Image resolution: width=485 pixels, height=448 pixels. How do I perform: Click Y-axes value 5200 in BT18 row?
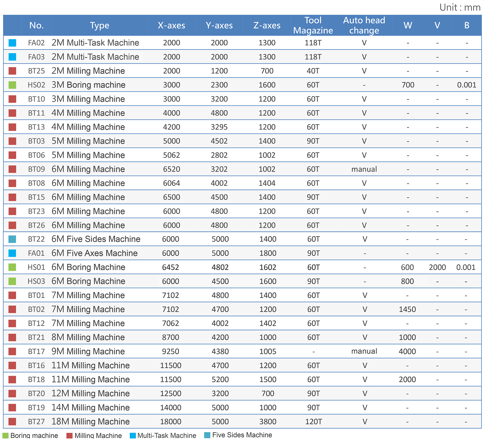220,379
